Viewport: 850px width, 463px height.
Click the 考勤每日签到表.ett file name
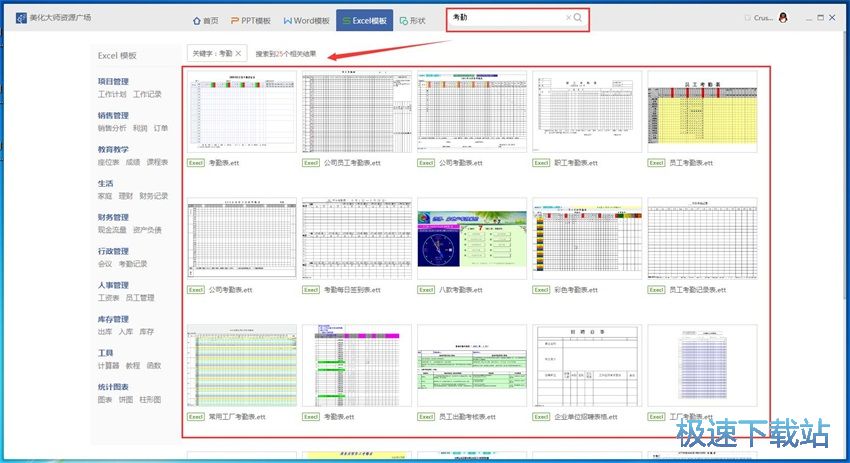pyautogui.click(x=352, y=290)
